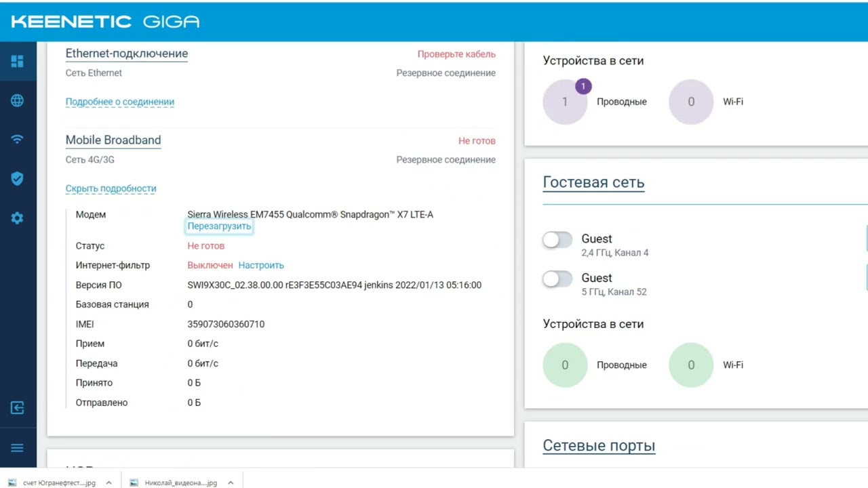868x488 pixels.
Task: Click the IMEI value 359073060360710
Action: click(226, 325)
